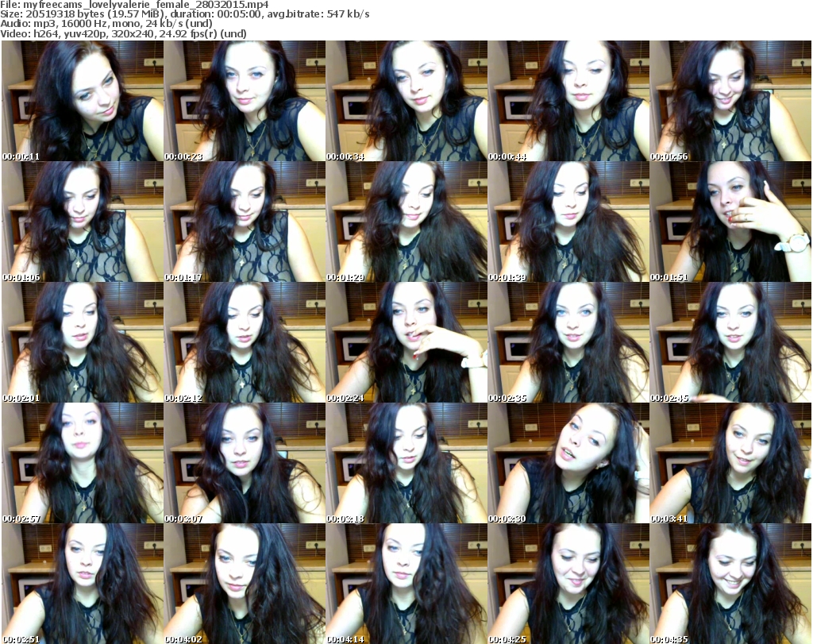Click the 'Video: h264, yuv420p' line
The image size is (813, 644).
click(x=123, y=34)
